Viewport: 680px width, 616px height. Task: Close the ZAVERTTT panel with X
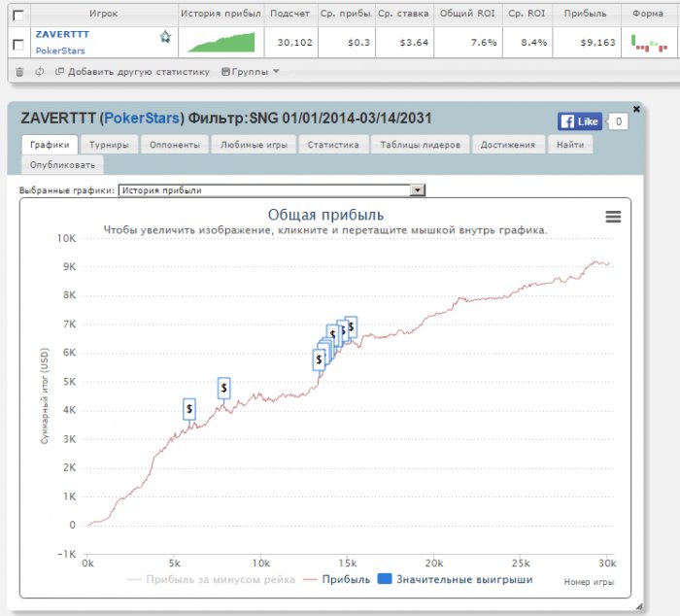pos(636,109)
